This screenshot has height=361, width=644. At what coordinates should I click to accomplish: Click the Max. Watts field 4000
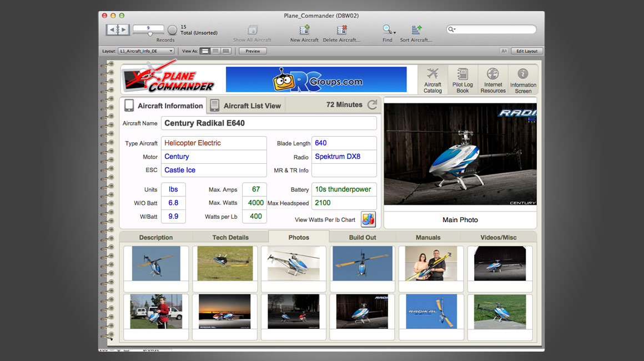[x=255, y=203]
